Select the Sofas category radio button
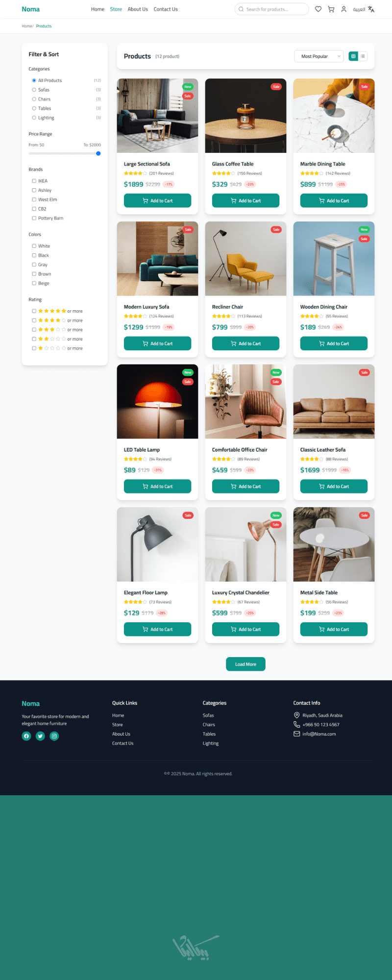The height and width of the screenshot is (980, 392). tap(34, 90)
